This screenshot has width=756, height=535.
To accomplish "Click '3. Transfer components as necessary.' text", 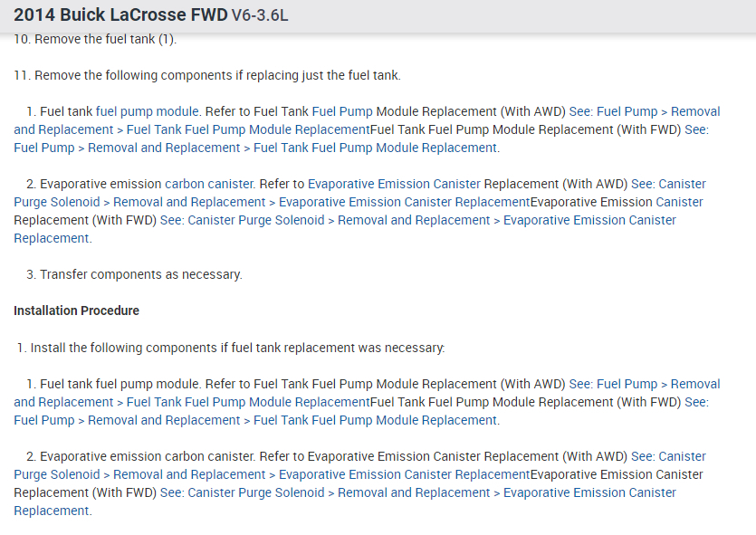I will (x=135, y=274).
